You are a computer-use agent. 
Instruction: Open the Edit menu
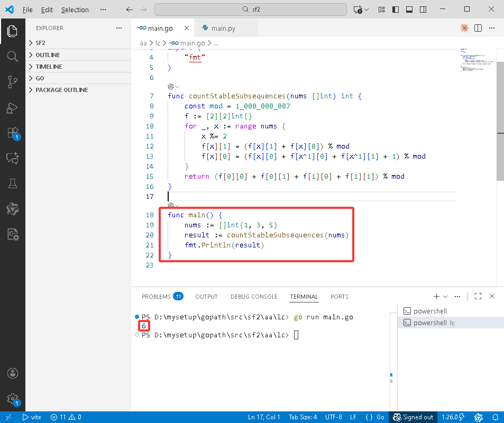click(x=47, y=10)
